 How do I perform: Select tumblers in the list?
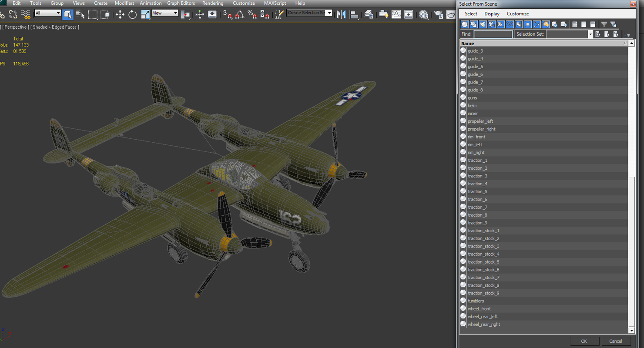point(544,301)
